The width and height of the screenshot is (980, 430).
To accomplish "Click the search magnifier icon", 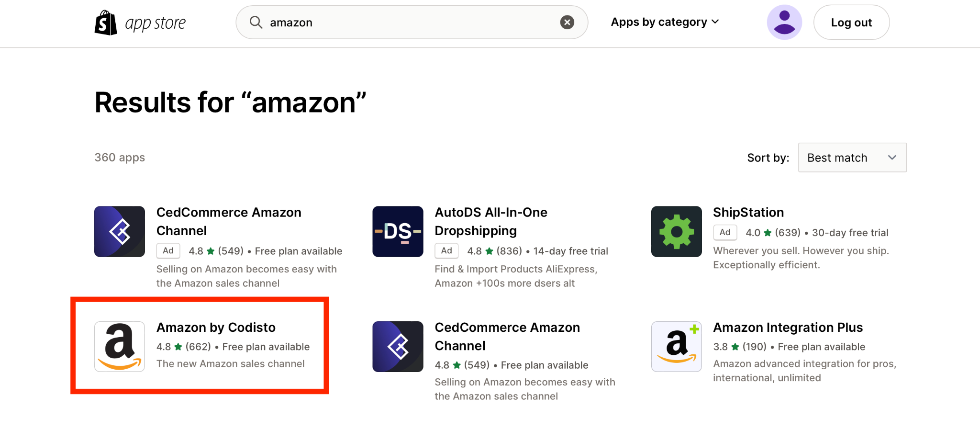I will (256, 22).
